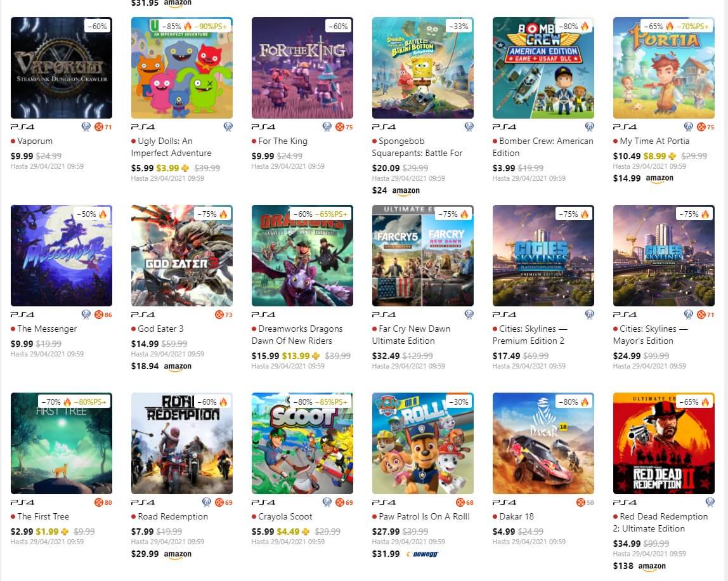Image resolution: width=728 pixels, height=581 pixels.
Task: Click the Metacritic 71 badge under Vaporum
Action: pos(103,127)
